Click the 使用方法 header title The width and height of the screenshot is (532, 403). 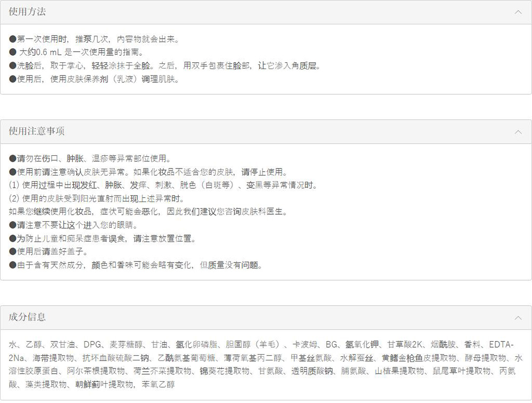pyautogui.click(x=27, y=12)
